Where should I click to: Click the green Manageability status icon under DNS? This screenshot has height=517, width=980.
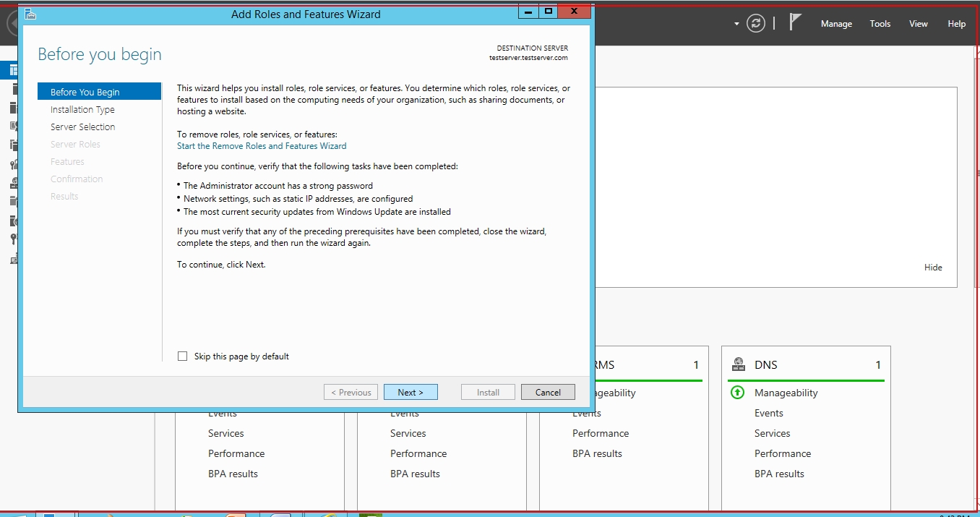[x=737, y=393]
